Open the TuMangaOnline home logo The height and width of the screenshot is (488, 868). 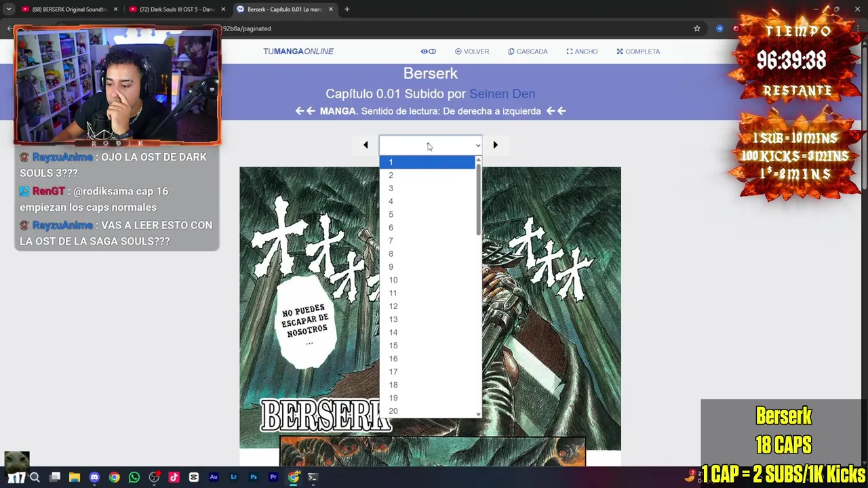click(298, 52)
